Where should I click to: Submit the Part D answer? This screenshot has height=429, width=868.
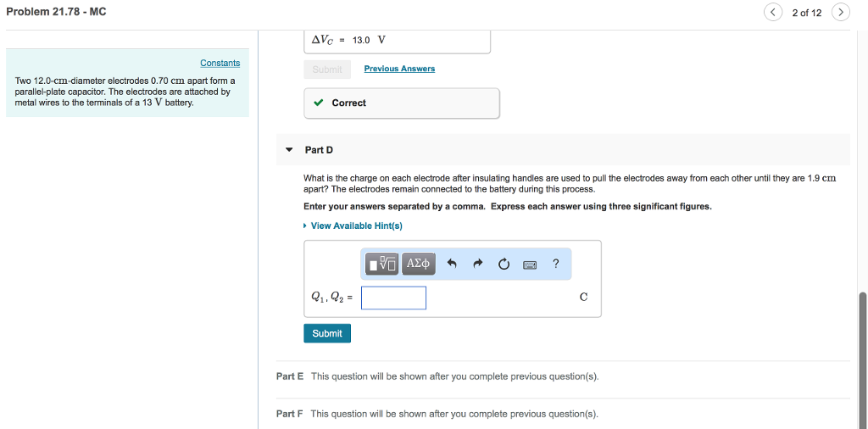point(327,333)
